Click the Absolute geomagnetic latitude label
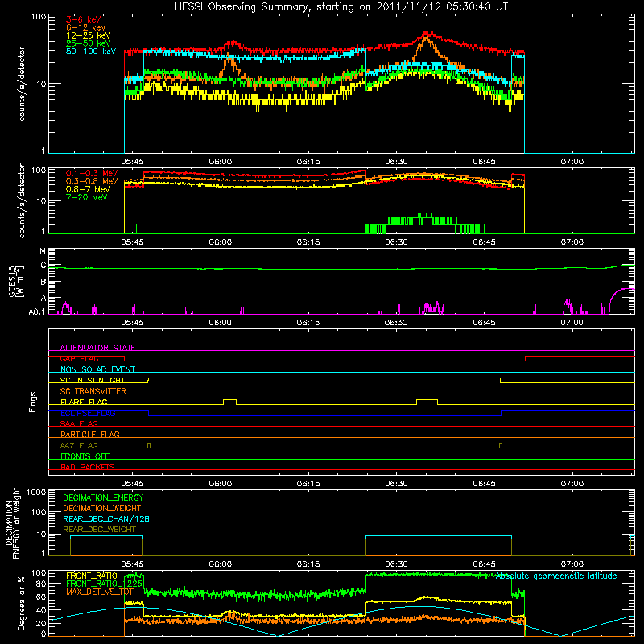This screenshot has width=644, height=644. tap(556, 576)
